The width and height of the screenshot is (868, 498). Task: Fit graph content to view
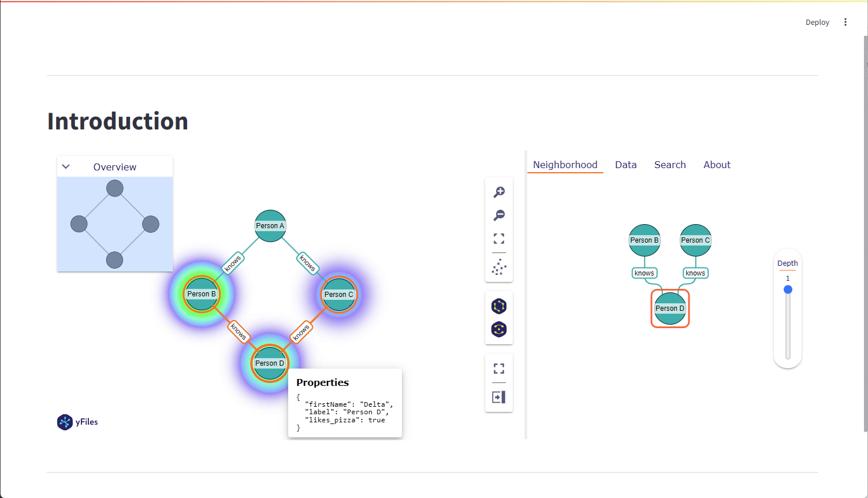[x=499, y=239]
